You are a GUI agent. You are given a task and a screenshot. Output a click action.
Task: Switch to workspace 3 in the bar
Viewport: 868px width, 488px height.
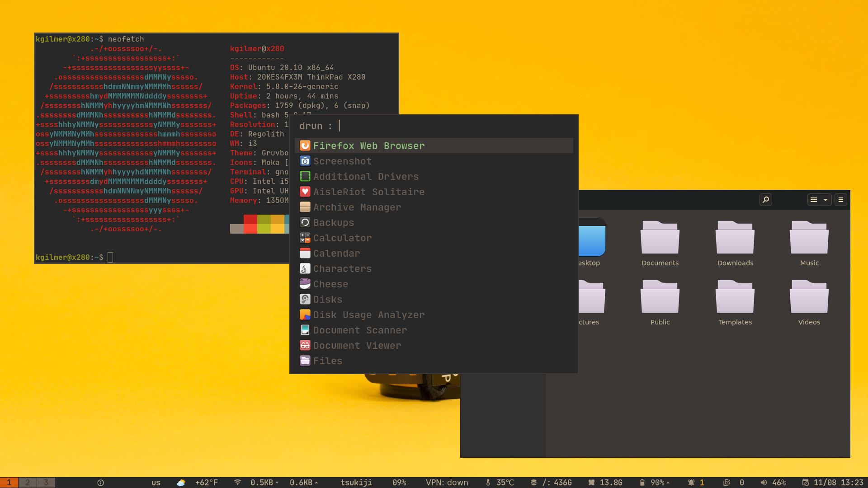46,483
